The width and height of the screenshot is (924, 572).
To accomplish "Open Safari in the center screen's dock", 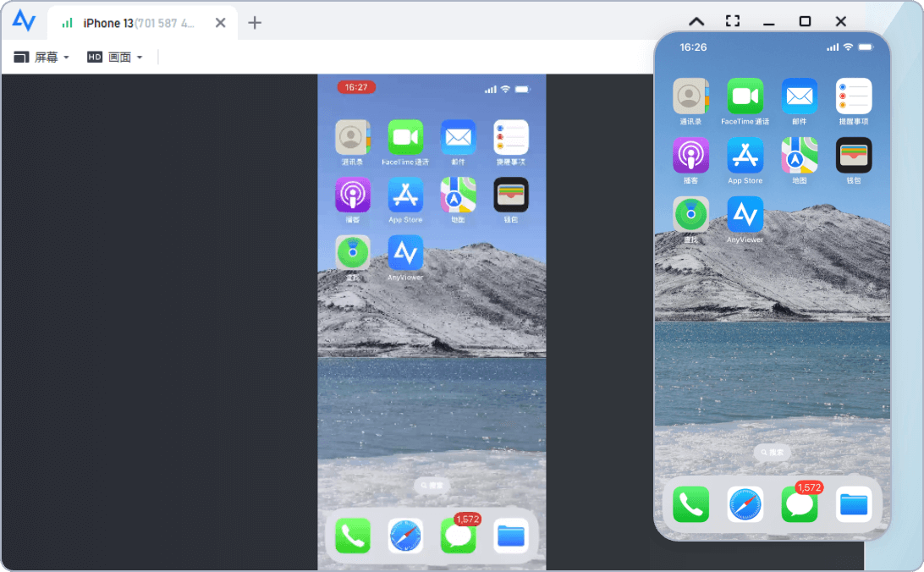I will [405, 536].
